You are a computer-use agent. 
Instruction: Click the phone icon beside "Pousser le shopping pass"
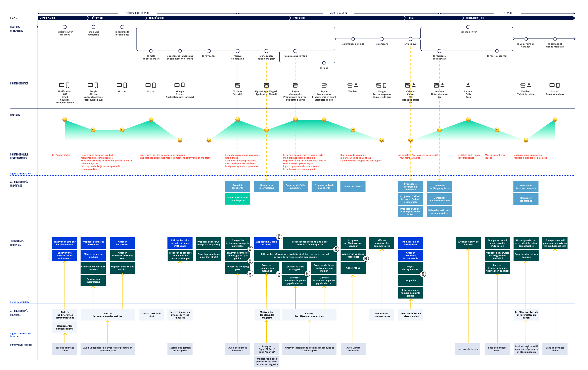(250, 273)
